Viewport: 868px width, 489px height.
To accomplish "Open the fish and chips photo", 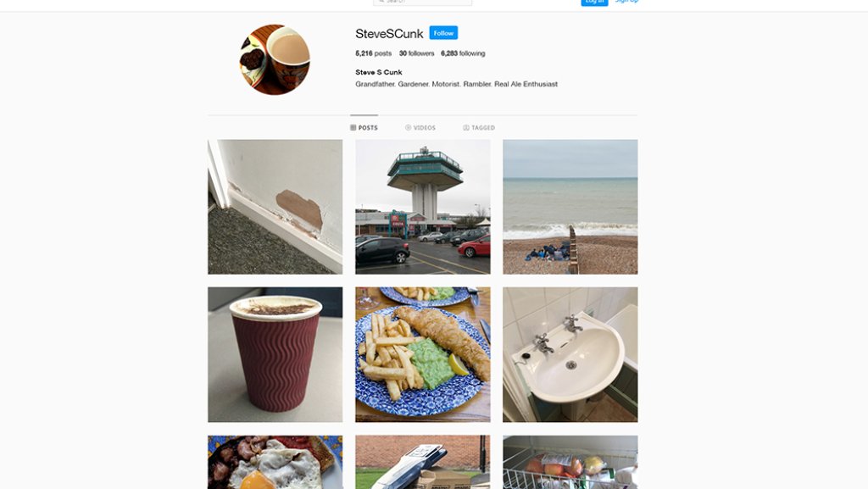I will point(423,354).
